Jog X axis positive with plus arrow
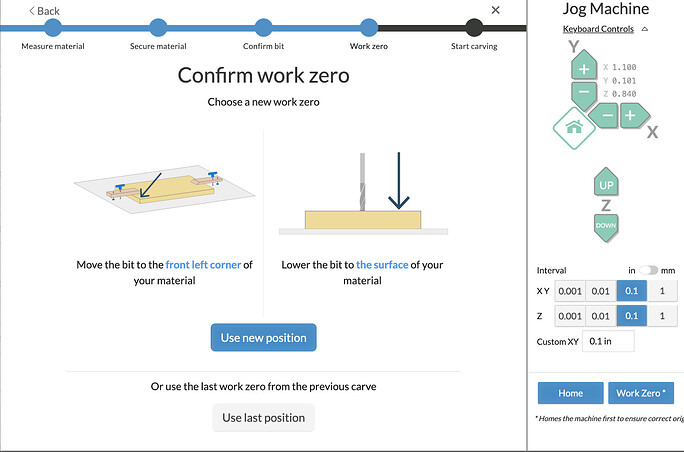Screen dimensions: 684x452 click(x=634, y=116)
